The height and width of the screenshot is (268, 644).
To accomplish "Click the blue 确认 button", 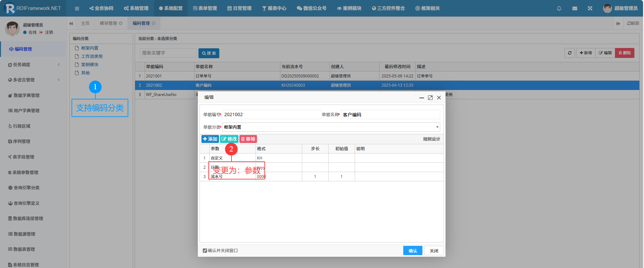I will [x=413, y=251].
